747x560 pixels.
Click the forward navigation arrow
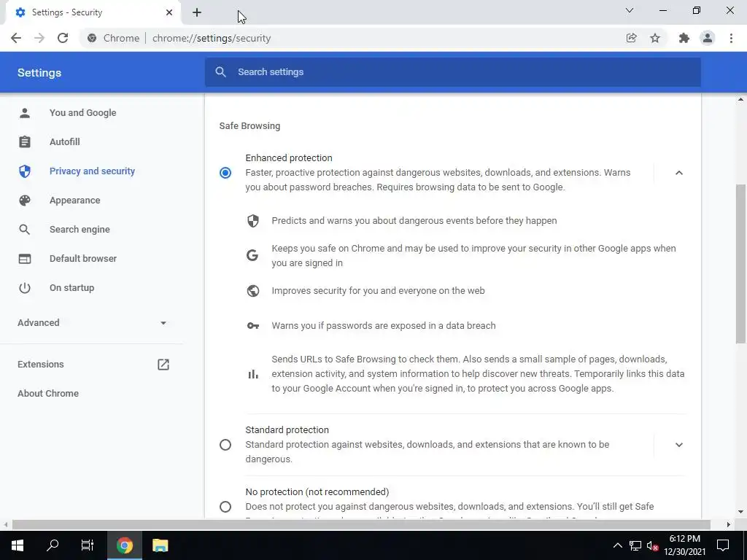(x=39, y=38)
